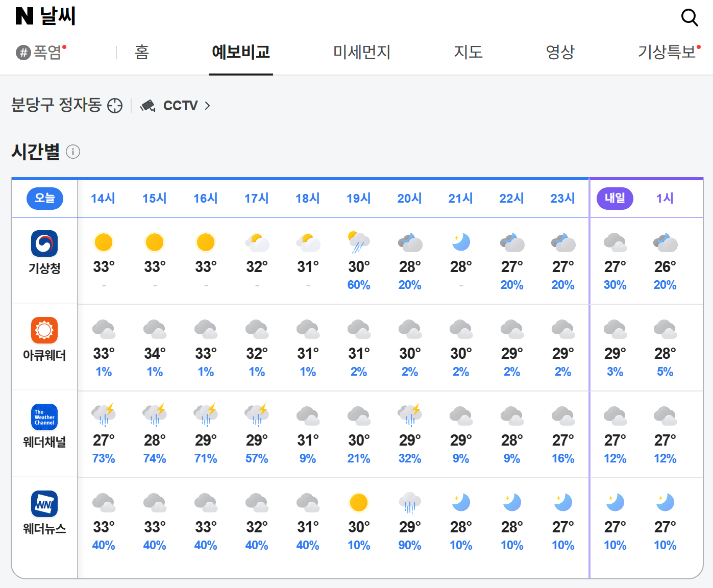The image size is (713, 588).
Task: Open the 지도 tab
Action: (468, 52)
